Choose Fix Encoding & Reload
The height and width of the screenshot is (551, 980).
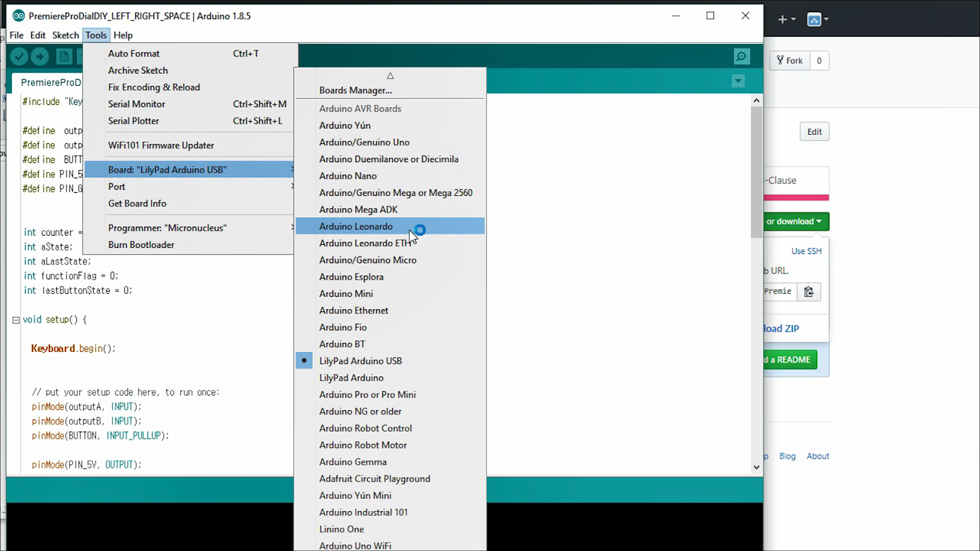click(x=189, y=87)
